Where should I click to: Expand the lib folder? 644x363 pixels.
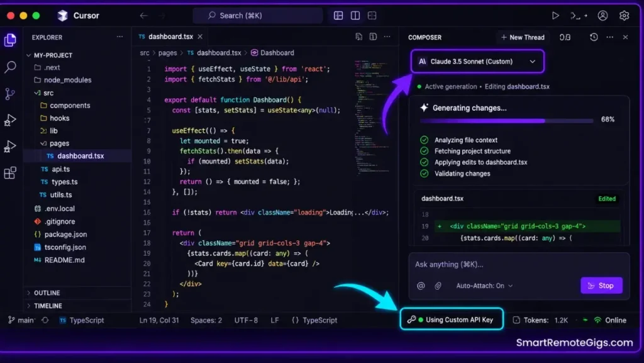click(x=48, y=131)
